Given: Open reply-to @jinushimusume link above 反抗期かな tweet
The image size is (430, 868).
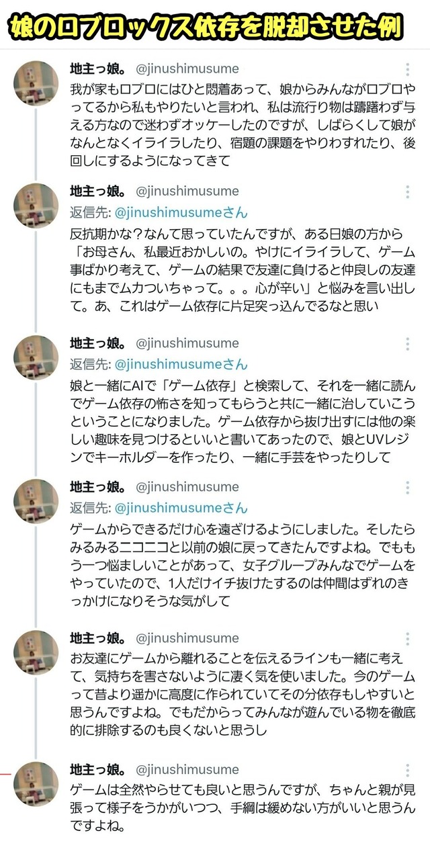Looking at the screenshot, I should 181,213.
